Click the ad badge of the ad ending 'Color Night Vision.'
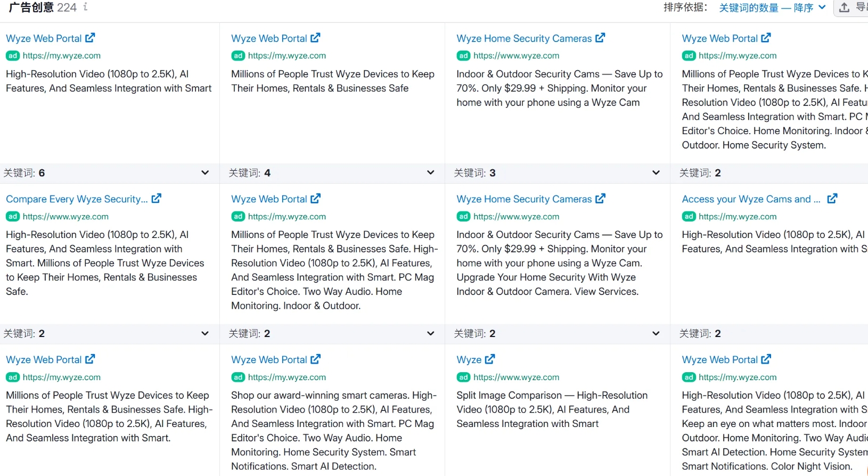Screen dimensions: 868x476 [689, 377]
